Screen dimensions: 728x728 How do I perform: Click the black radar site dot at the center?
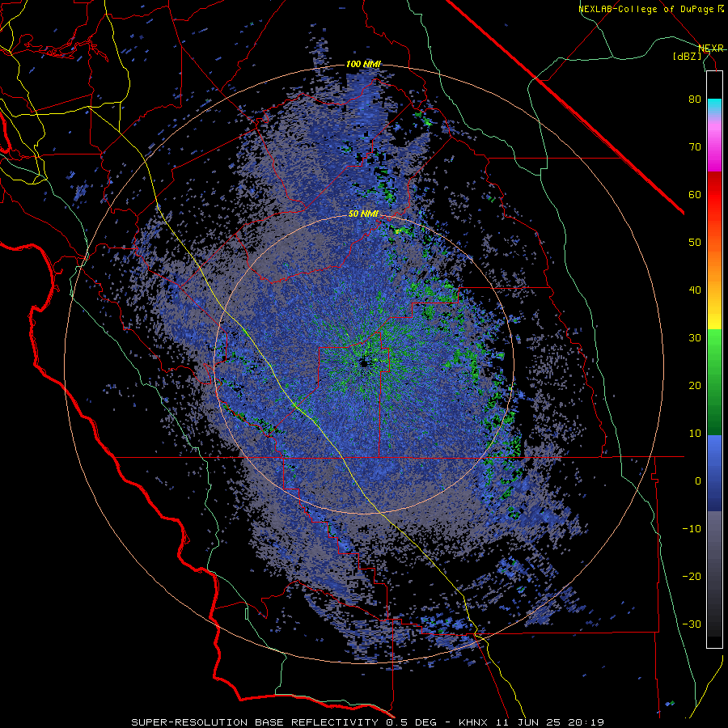[363, 364]
